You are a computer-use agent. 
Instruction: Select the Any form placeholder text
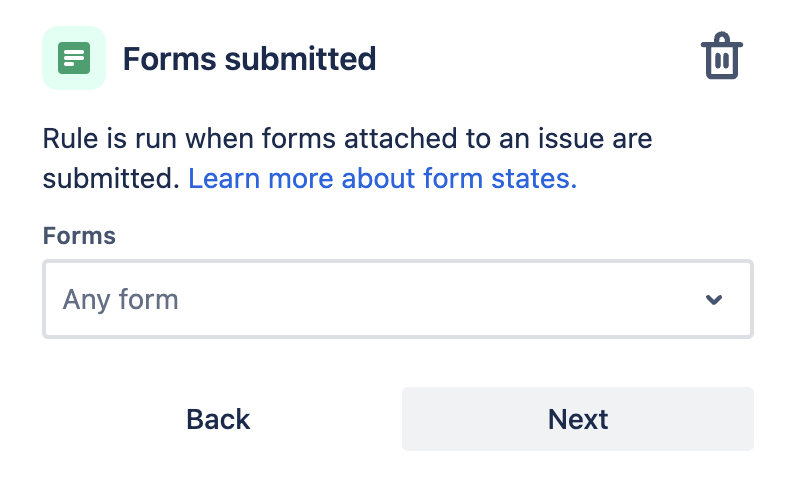(121, 299)
